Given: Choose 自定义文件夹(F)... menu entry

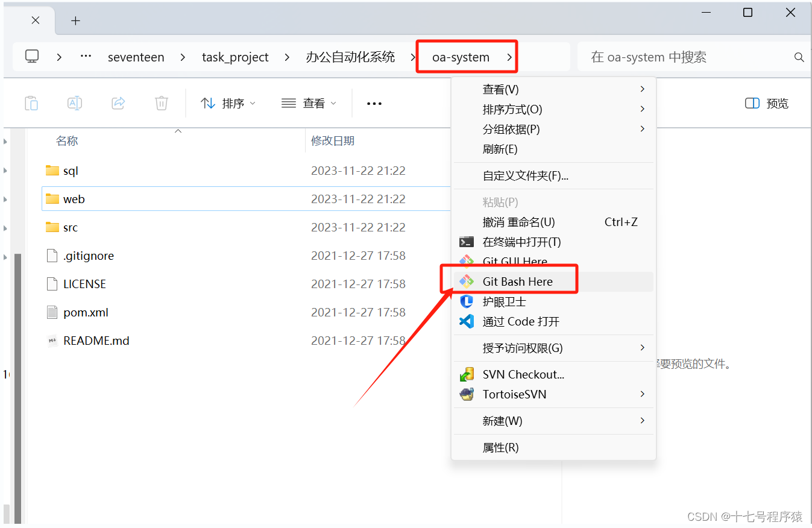Looking at the screenshot, I should [x=553, y=176].
